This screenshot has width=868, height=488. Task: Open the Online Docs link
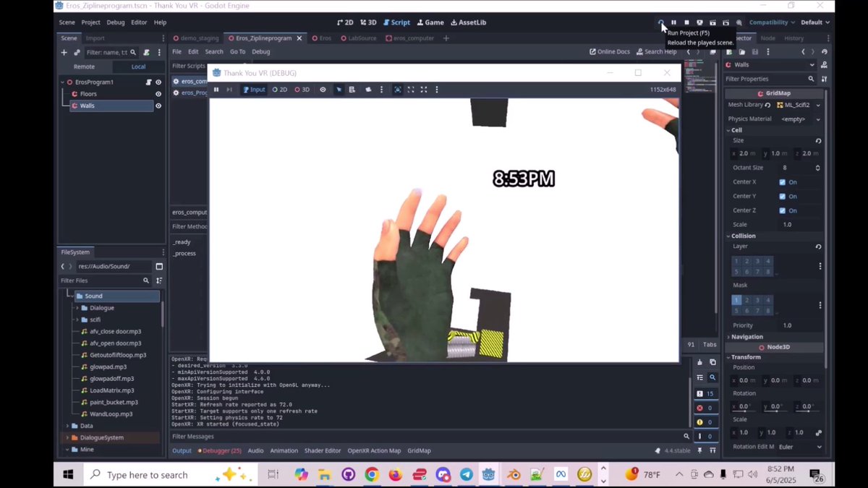611,51
